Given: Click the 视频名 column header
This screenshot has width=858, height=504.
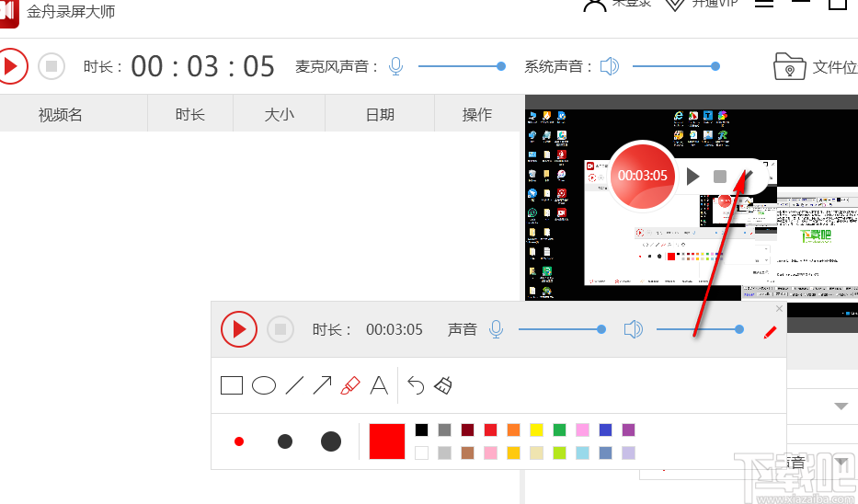Looking at the screenshot, I should coord(60,114).
